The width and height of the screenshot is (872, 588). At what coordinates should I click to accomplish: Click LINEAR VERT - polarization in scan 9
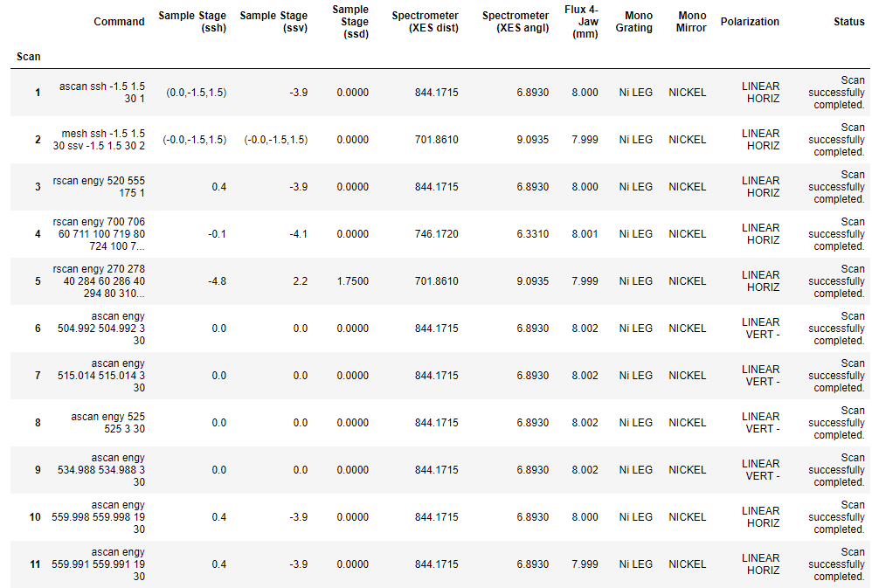point(761,470)
